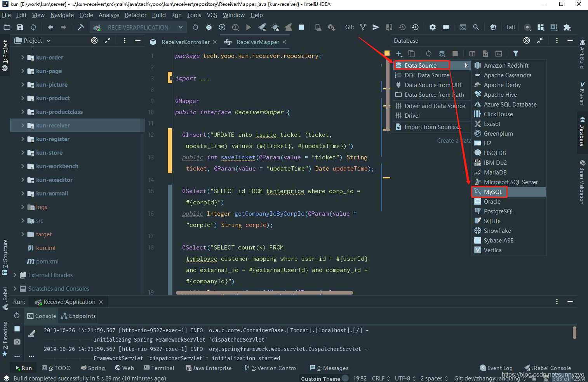This screenshot has height=382, width=588.
Task: Open the Refactor menu
Action: click(x=135, y=15)
